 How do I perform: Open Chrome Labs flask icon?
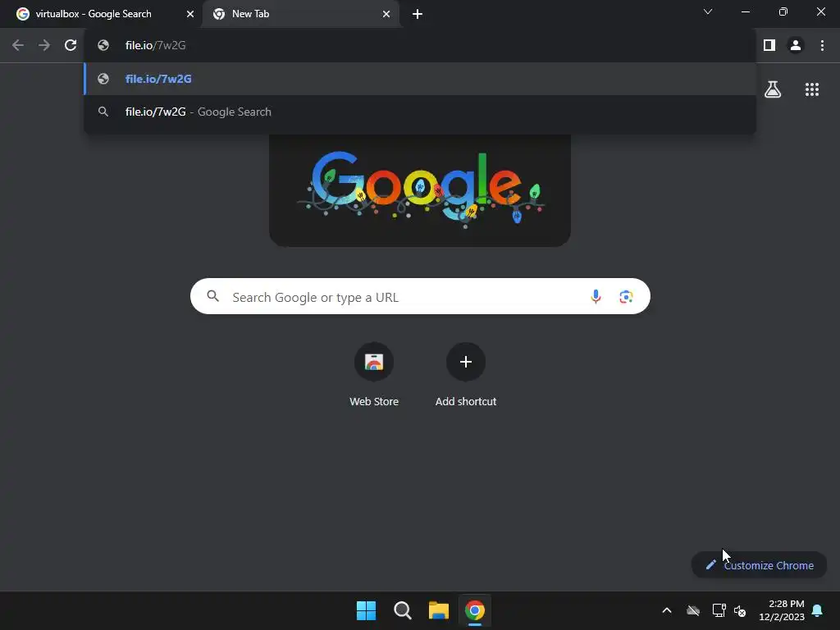click(x=773, y=89)
